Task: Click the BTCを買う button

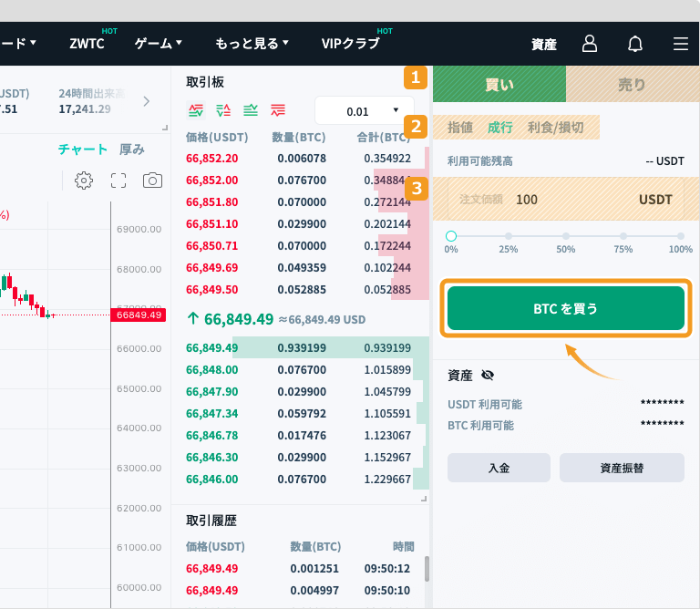Action: (565, 309)
